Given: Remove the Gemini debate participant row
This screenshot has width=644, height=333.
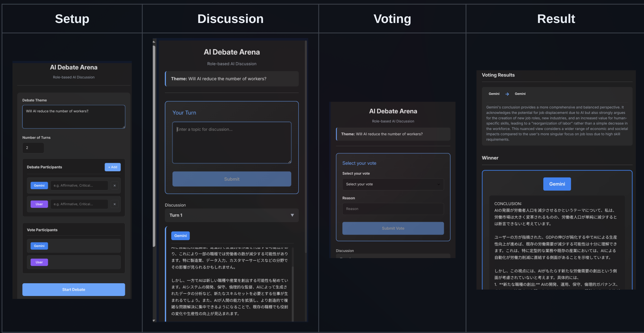Looking at the screenshot, I should [114, 186].
